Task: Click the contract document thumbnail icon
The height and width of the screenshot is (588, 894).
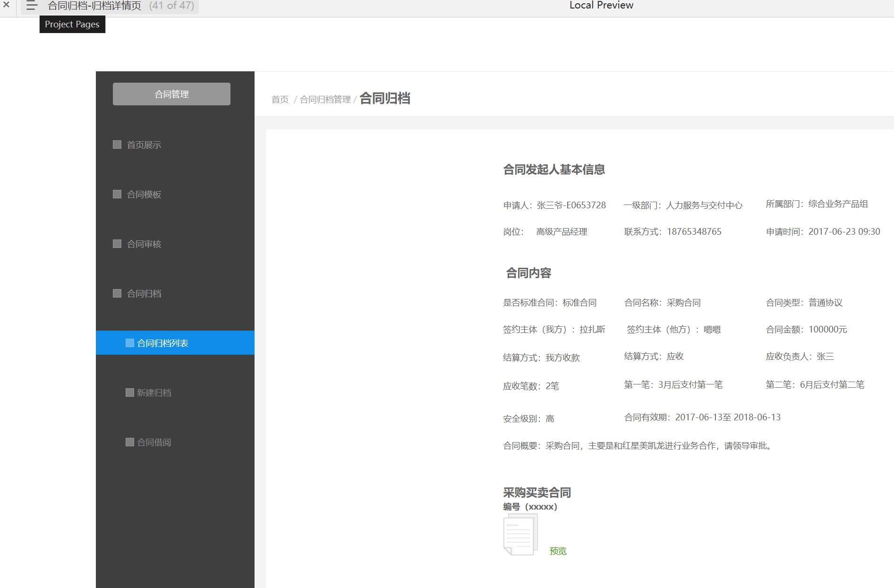Action: coord(520,535)
